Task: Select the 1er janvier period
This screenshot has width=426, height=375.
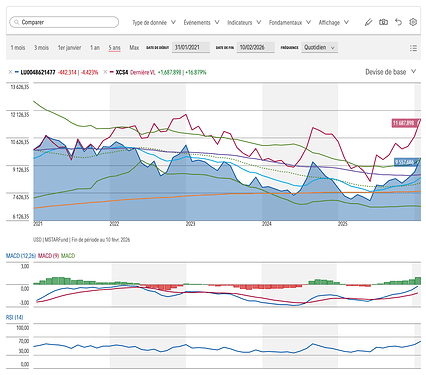Action: (69, 48)
